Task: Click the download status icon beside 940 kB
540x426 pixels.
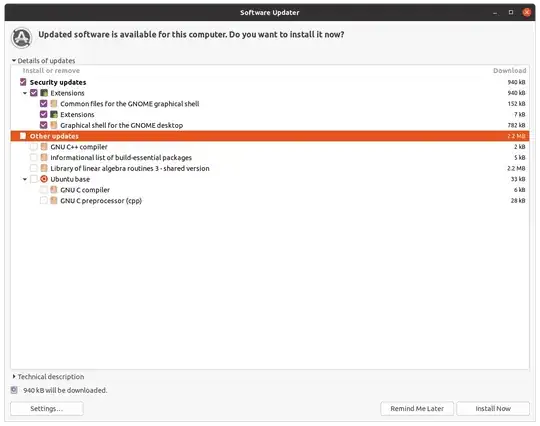Action: pyautogui.click(x=14, y=390)
